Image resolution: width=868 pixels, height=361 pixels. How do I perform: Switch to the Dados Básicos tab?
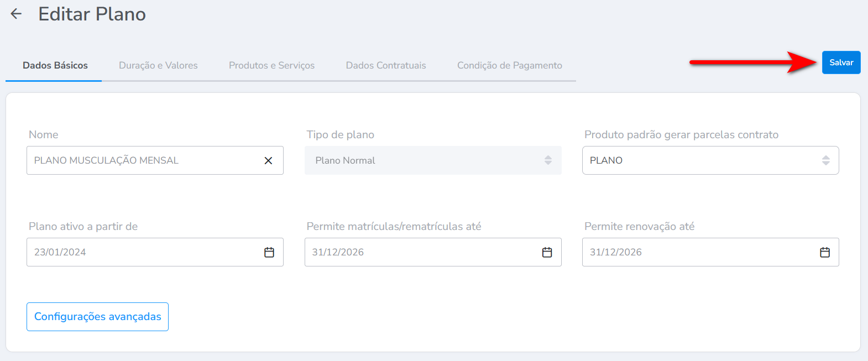[55, 65]
